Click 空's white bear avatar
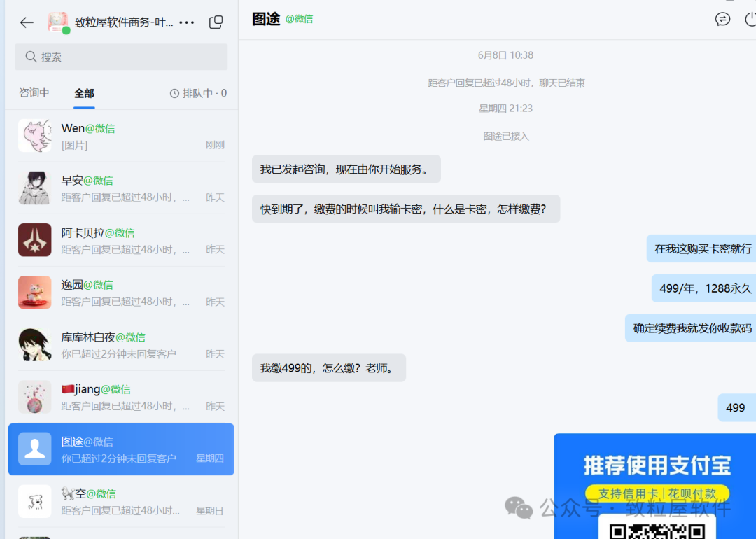 coord(35,501)
